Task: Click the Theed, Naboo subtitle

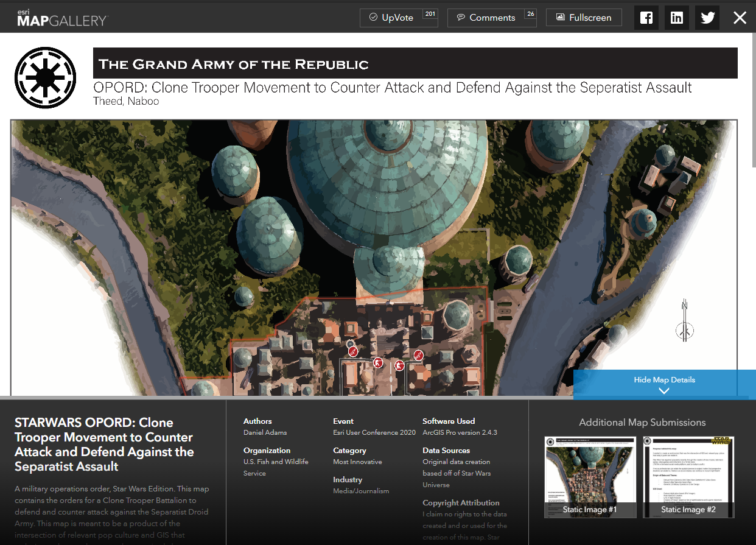Action: (x=126, y=101)
